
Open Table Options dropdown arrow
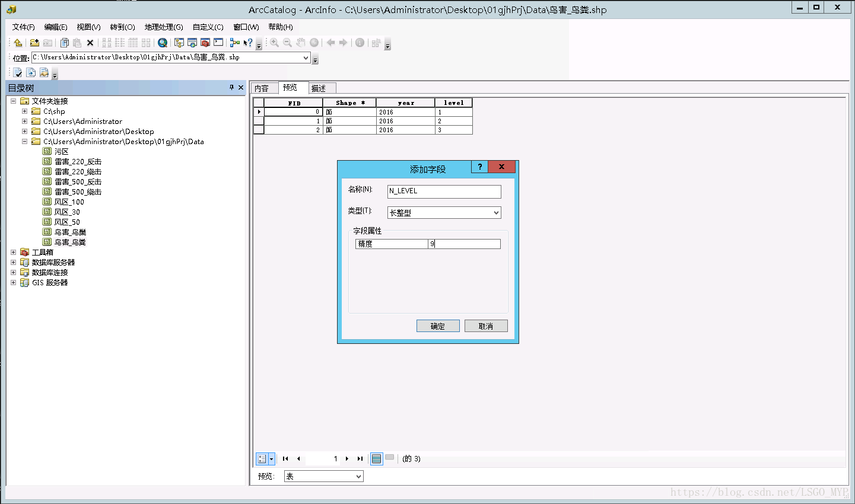pyautogui.click(x=272, y=459)
